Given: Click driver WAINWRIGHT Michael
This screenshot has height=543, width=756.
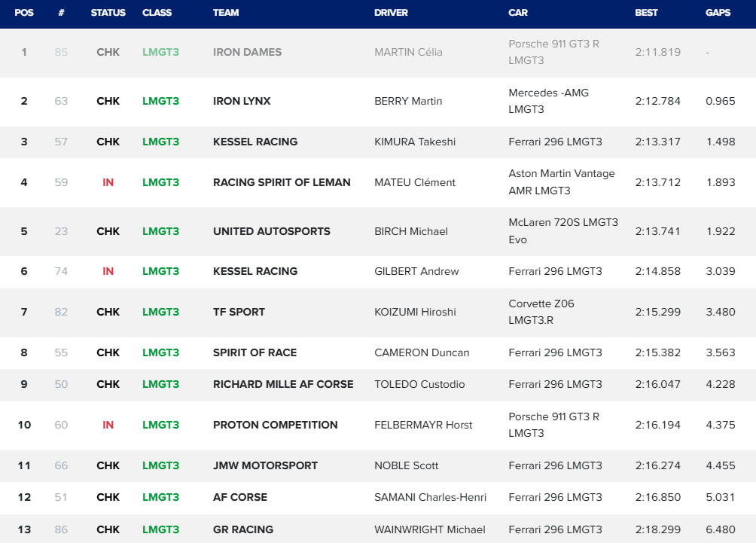Looking at the screenshot, I should pyautogui.click(x=430, y=529).
